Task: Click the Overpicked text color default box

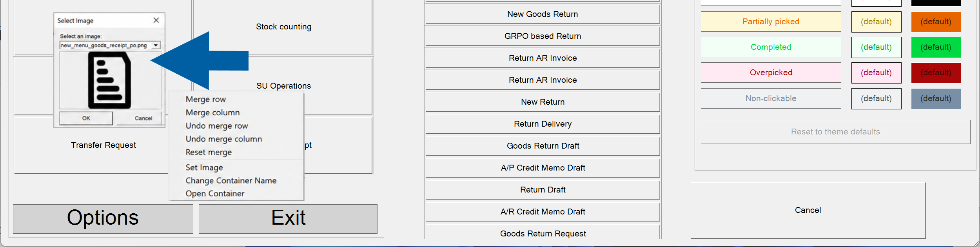Action: [876, 73]
